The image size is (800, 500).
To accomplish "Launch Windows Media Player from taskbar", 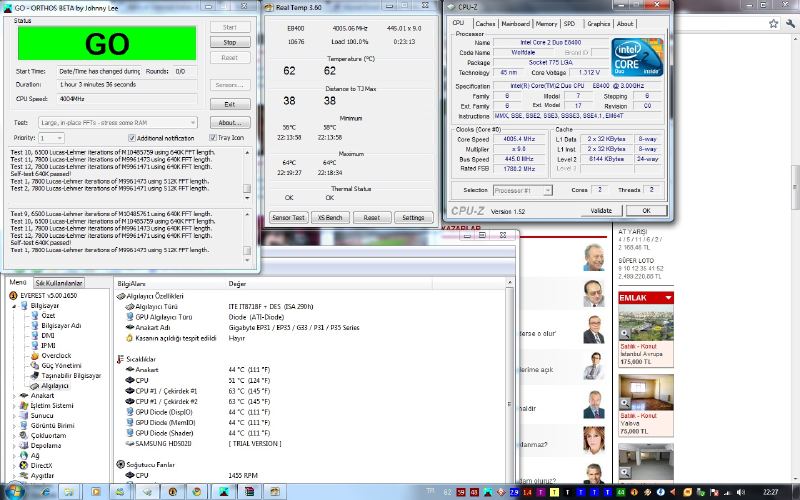I will pos(95,492).
